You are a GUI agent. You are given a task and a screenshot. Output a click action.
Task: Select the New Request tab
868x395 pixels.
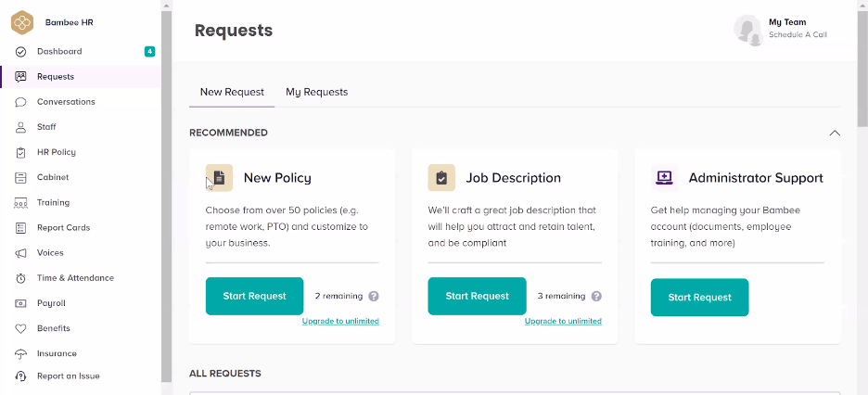pos(232,92)
